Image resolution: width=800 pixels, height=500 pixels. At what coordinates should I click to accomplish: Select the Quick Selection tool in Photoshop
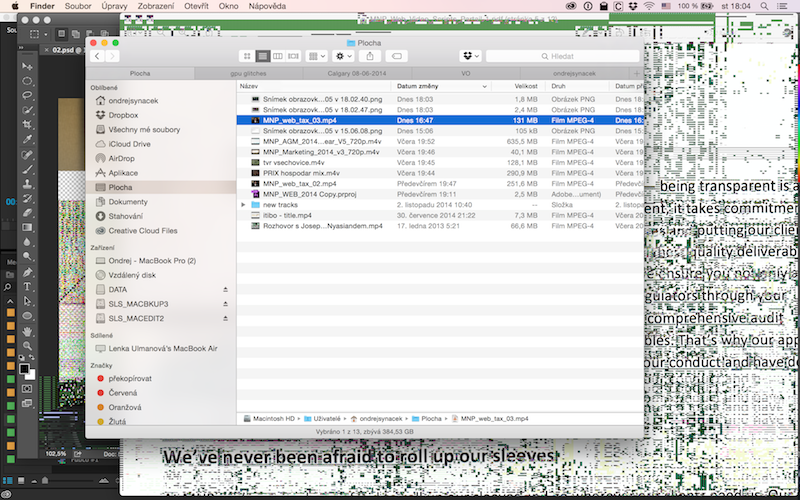27,110
